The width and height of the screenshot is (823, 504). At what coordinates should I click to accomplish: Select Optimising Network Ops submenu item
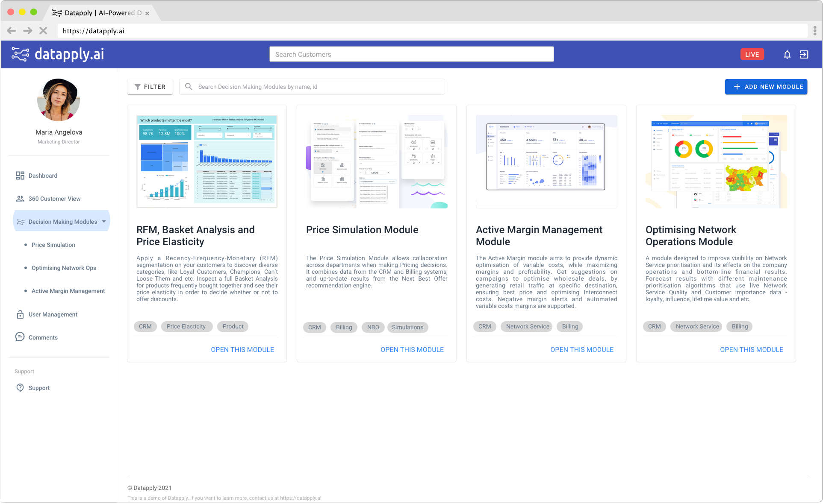pyautogui.click(x=64, y=268)
